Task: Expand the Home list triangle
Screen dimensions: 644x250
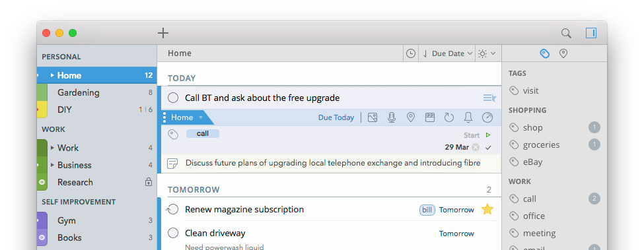Action: [52, 75]
